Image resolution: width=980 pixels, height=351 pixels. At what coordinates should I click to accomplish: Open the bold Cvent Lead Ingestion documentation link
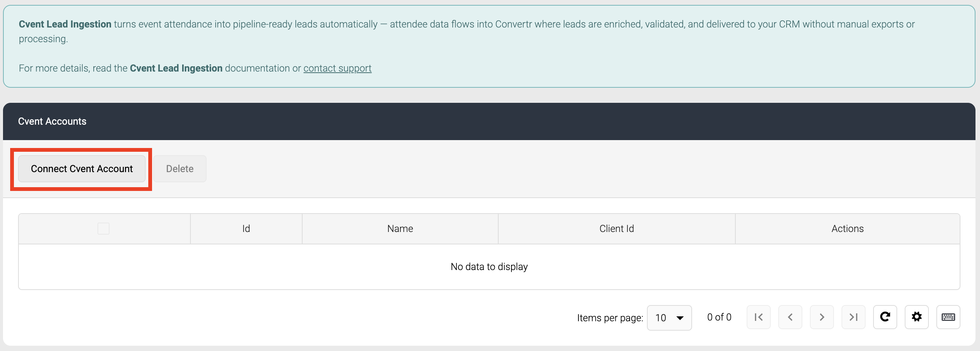(176, 68)
